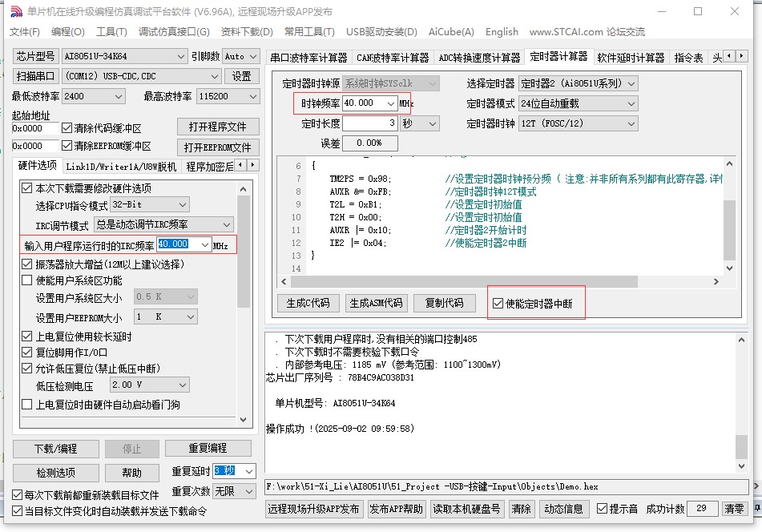Toggle the 提示音 checkbox
Image resolution: width=762 pixels, height=532 pixels.
point(603,509)
